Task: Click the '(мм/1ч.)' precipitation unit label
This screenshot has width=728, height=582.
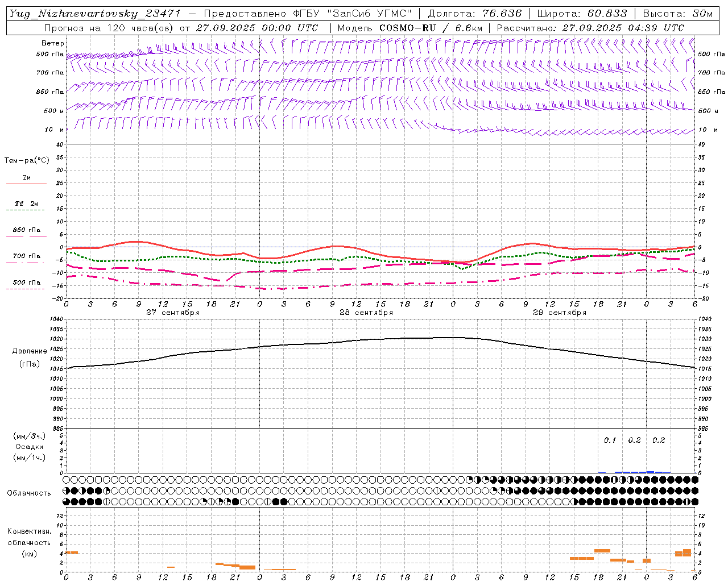Action: [x=30, y=458]
